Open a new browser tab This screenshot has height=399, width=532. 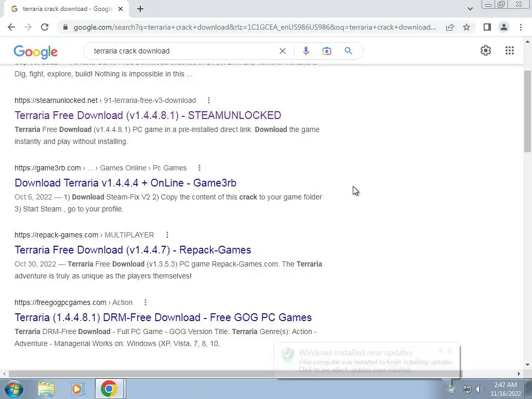pos(140,9)
